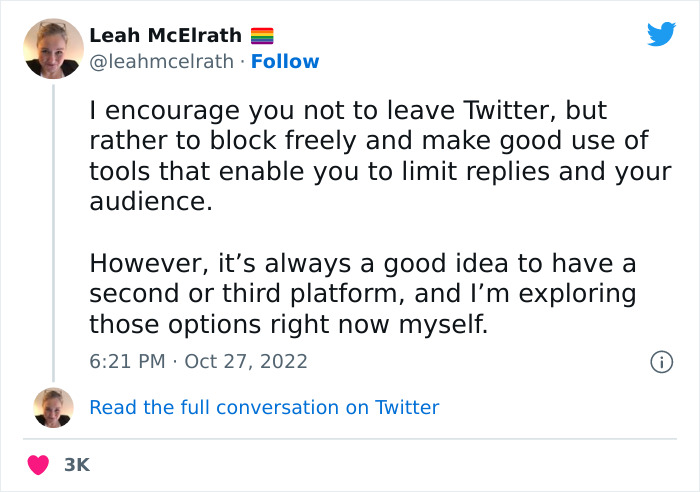Viewport: 700px width, 492px height.
Task: Read the full conversation on Twitter
Action: click(264, 407)
